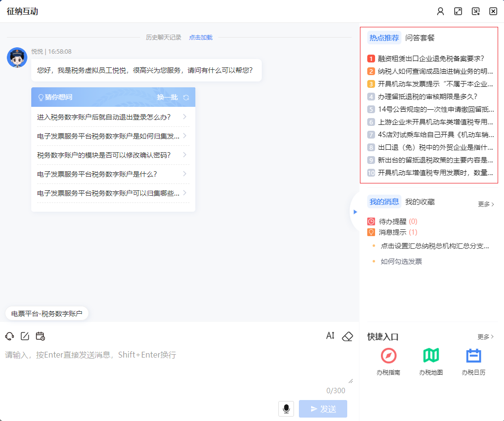504x421 pixels.
Task: Switch to the 我的收藏 tab
Action: [420, 201]
